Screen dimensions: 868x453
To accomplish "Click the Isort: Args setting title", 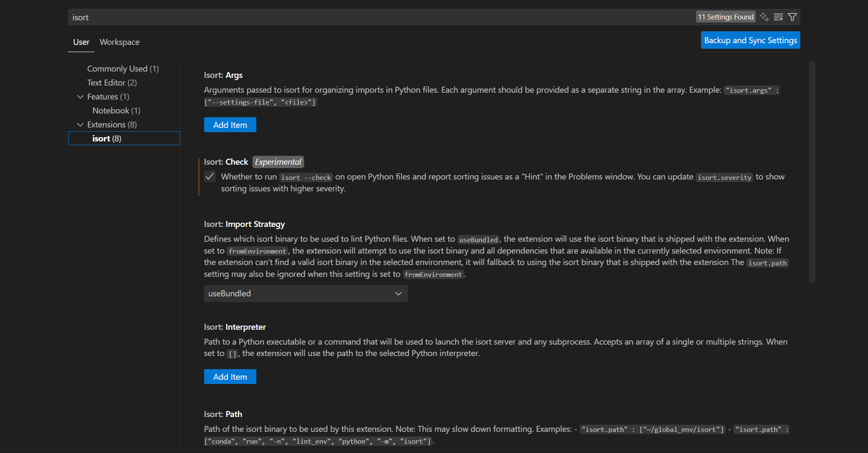I will 223,75.
